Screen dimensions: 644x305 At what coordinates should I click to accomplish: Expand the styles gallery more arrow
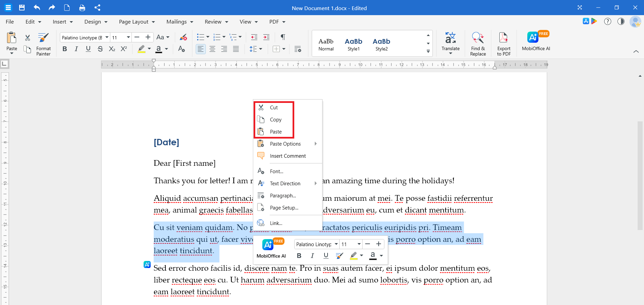click(x=428, y=51)
